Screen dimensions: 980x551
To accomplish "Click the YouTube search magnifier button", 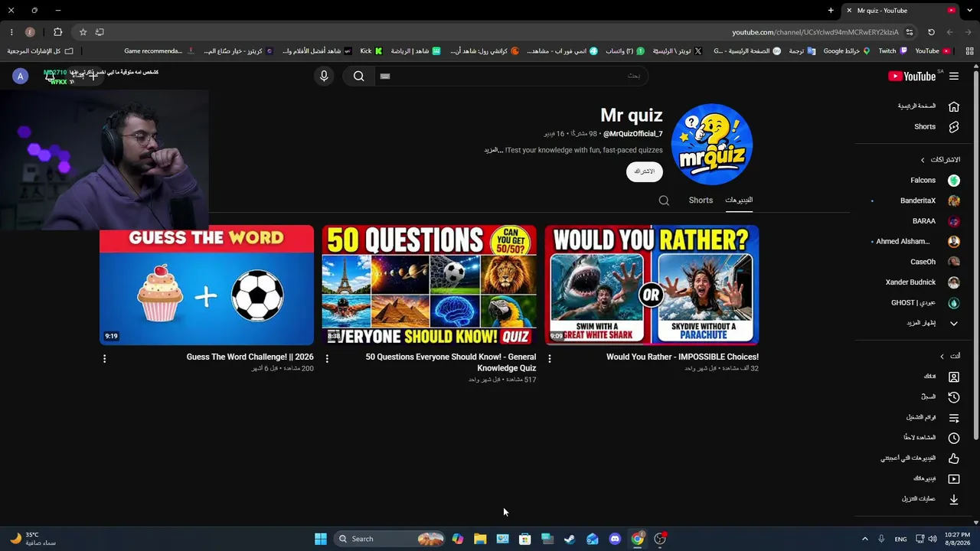I will click(358, 76).
